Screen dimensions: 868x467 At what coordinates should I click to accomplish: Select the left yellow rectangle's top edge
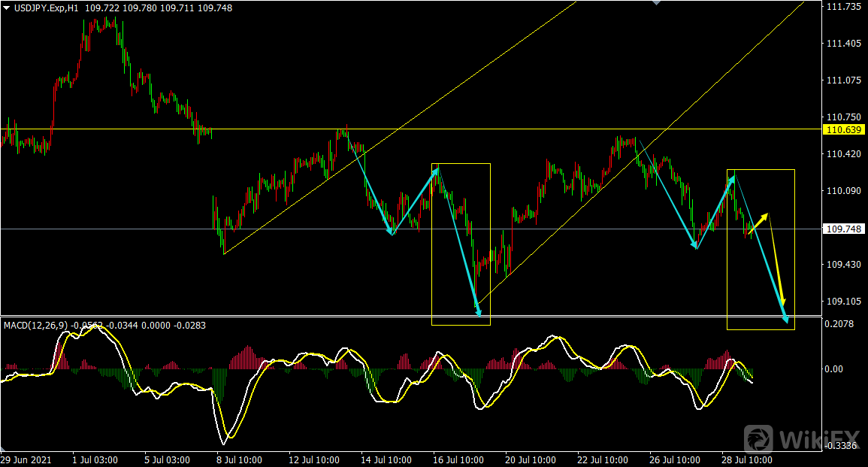click(x=461, y=163)
